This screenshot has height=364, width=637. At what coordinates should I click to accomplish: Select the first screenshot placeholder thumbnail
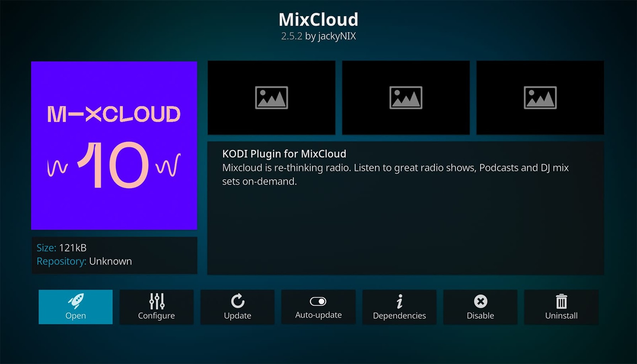pyautogui.click(x=271, y=98)
